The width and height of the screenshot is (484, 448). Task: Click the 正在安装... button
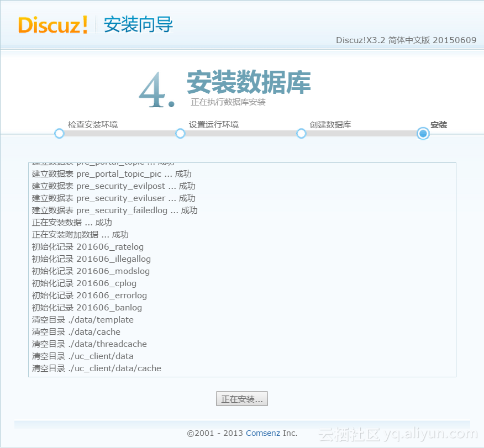pyautogui.click(x=241, y=399)
